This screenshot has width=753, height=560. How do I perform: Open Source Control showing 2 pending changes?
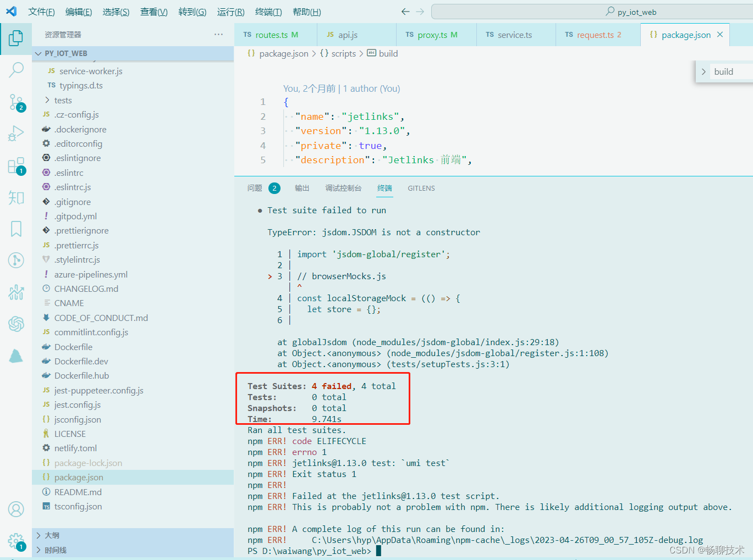click(16, 102)
